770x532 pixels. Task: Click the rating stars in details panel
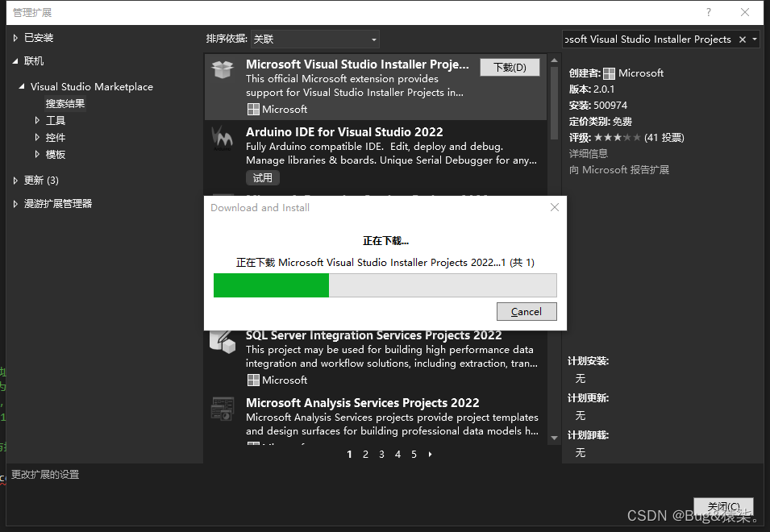pos(618,137)
